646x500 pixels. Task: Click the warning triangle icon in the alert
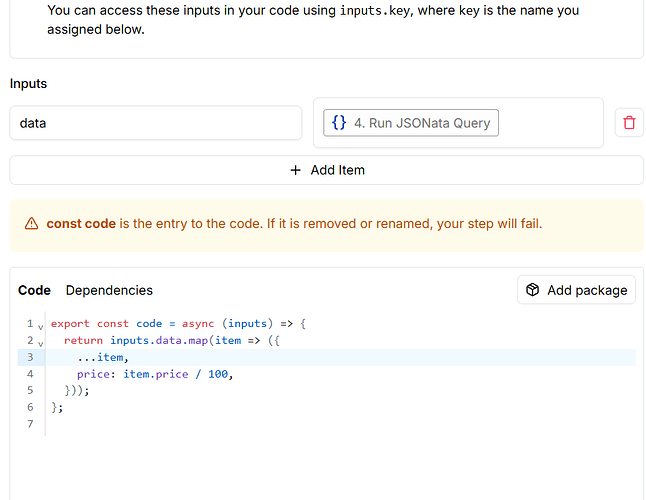31,224
